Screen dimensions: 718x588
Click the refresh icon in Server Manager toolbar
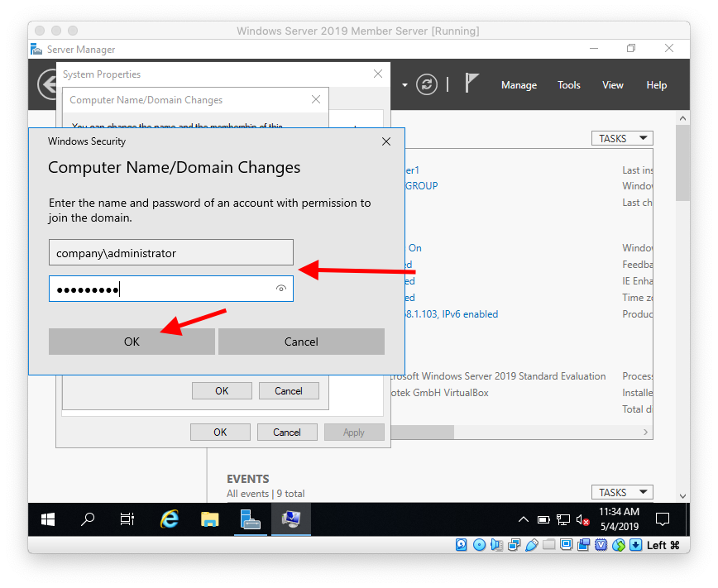[x=427, y=84]
